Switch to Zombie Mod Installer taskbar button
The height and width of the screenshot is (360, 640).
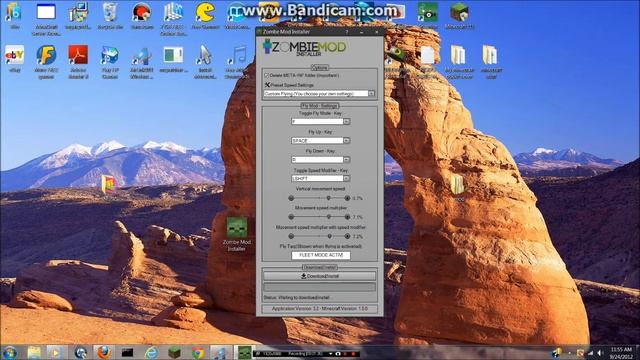pyautogui.click(x=244, y=353)
